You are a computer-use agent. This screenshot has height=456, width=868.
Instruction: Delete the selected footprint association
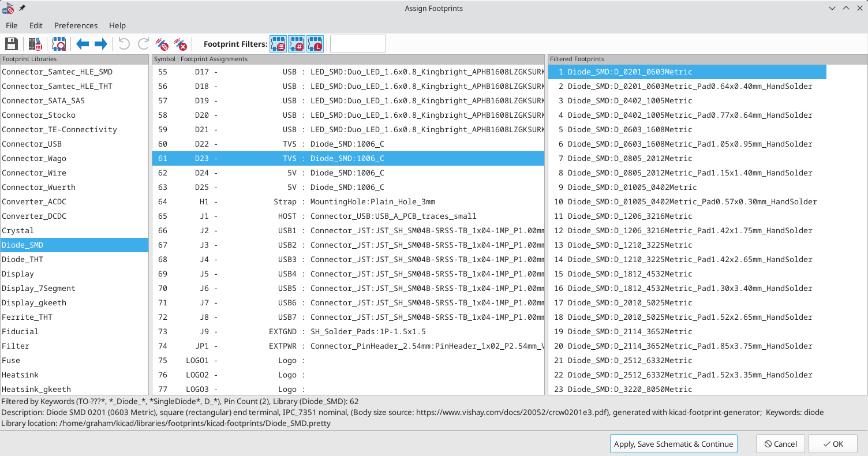pos(163,44)
